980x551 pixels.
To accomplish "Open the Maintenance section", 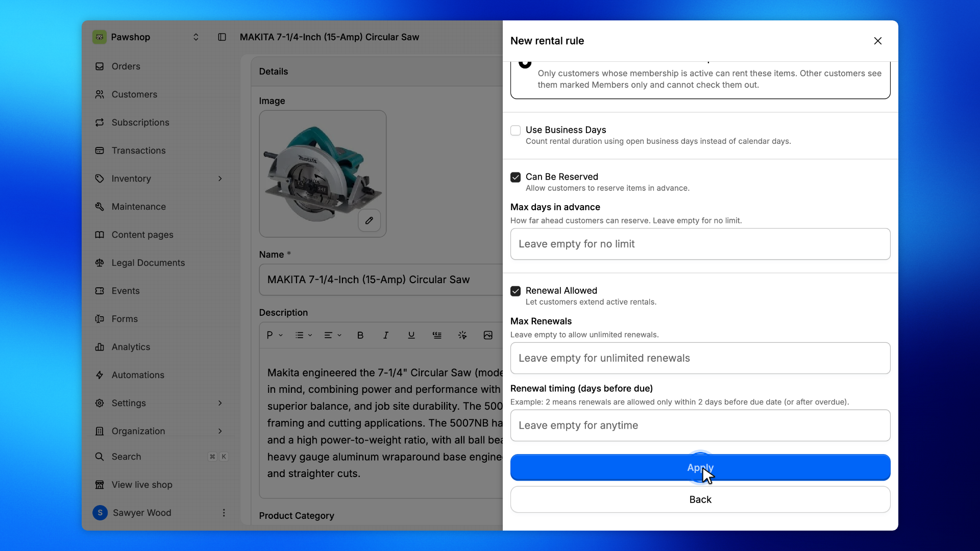I will tap(161, 207).
